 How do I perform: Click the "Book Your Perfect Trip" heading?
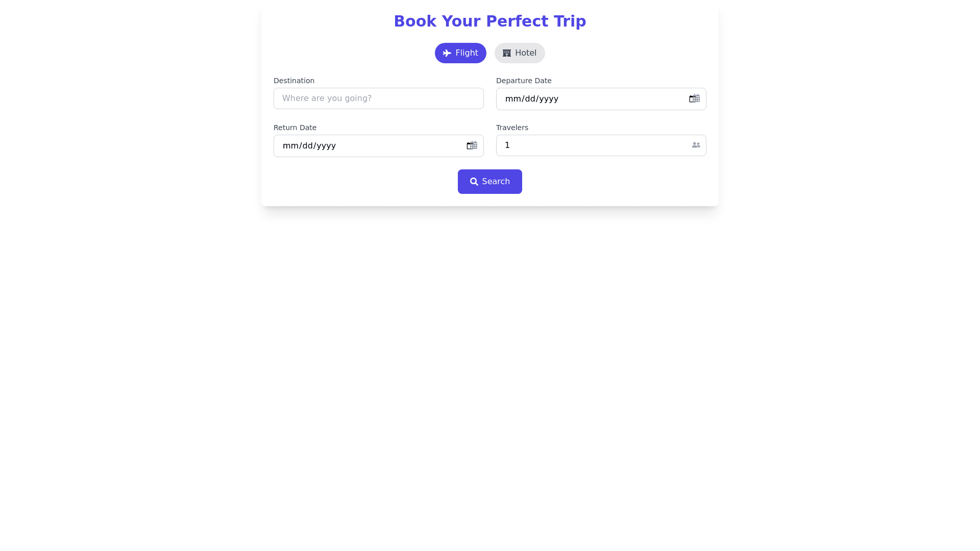point(490,21)
